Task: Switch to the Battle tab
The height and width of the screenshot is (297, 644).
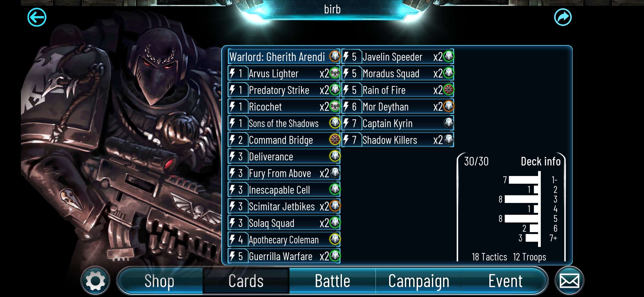Action: pos(332,281)
